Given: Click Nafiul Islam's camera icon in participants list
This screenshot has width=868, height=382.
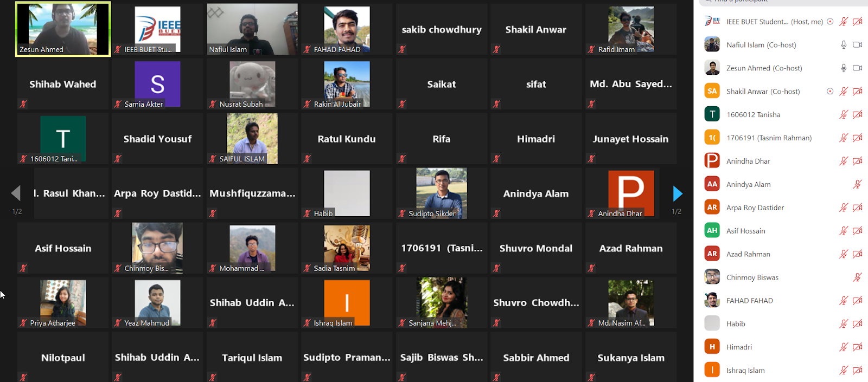Looking at the screenshot, I should pos(858,45).
